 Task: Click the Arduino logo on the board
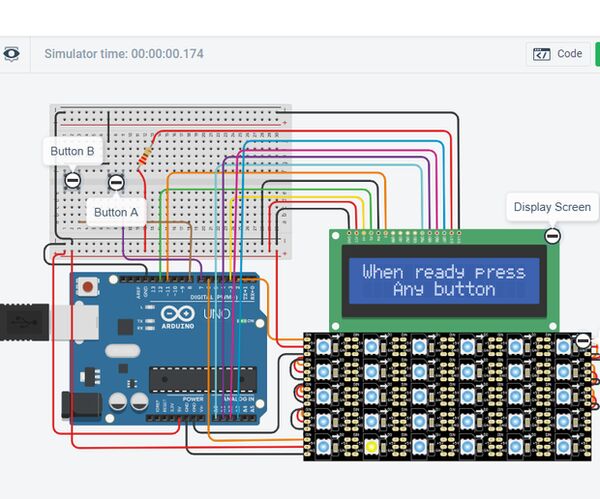tap(178, 317)
